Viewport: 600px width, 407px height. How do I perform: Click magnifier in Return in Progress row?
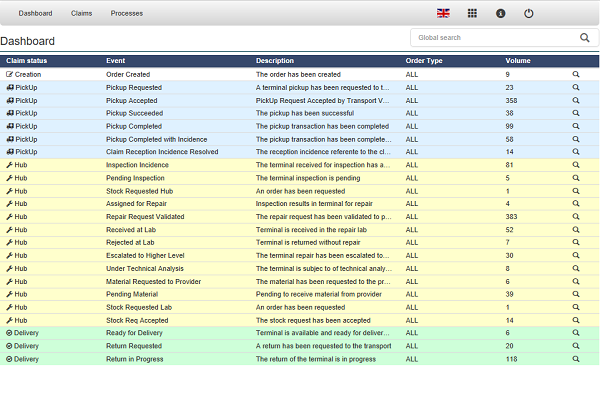click(x=576, y=358)
